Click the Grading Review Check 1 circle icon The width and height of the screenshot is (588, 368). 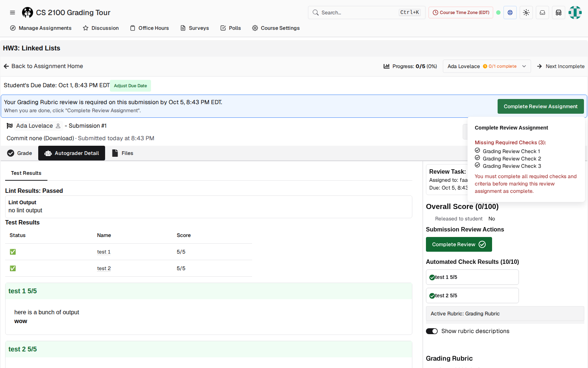(x=477, y=151)
